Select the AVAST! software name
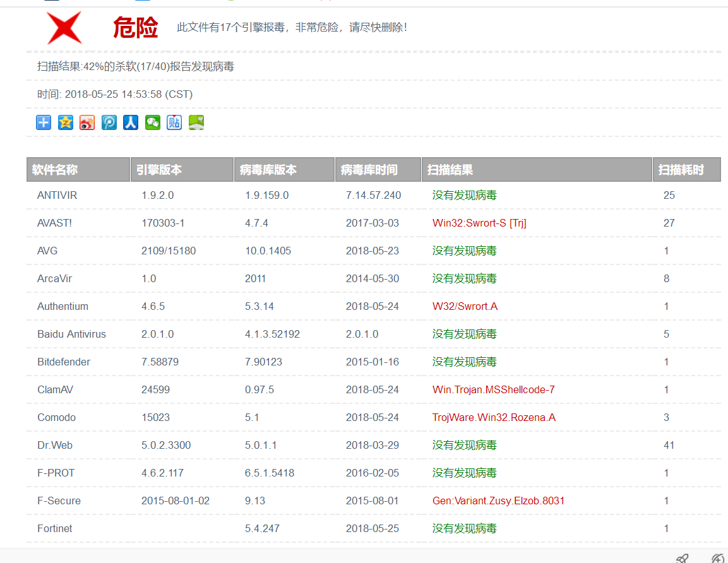 coord(54,223)
